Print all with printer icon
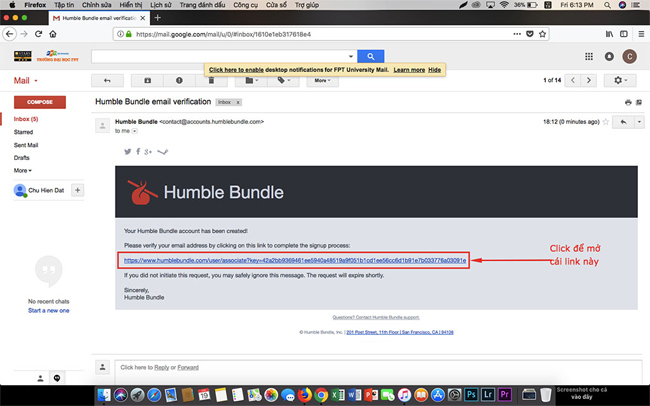650x406 pixels. 628,102
